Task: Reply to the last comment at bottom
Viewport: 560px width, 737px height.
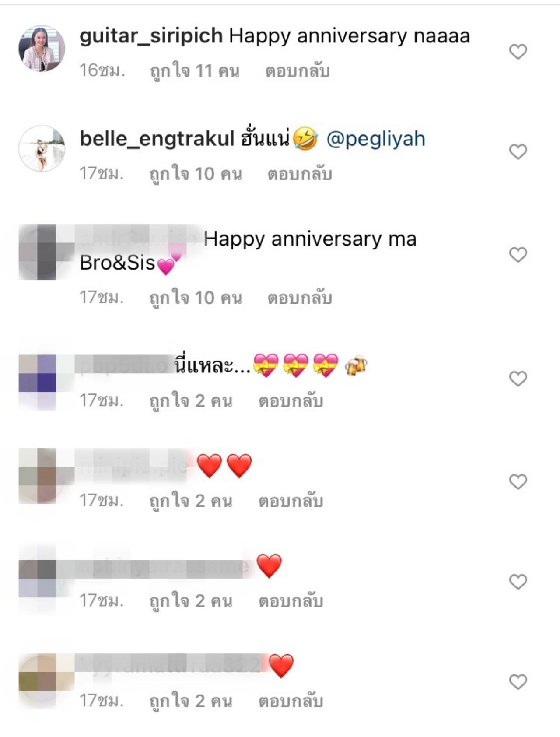Action: click(291, 702)
